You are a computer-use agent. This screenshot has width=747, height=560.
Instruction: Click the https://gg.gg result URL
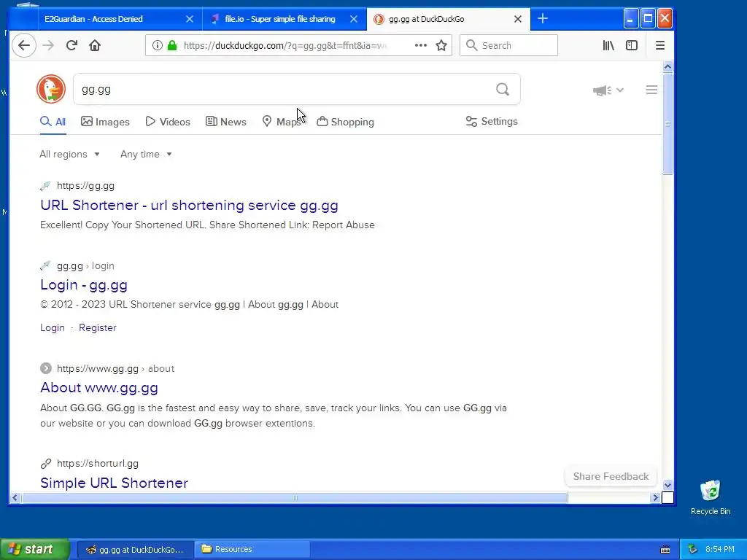click(86, 186)
